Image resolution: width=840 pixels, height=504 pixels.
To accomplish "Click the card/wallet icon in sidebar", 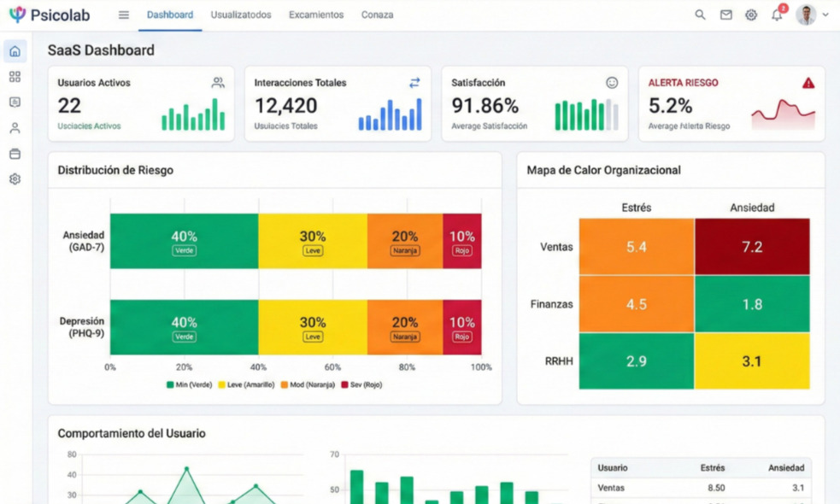I will 15,154.
